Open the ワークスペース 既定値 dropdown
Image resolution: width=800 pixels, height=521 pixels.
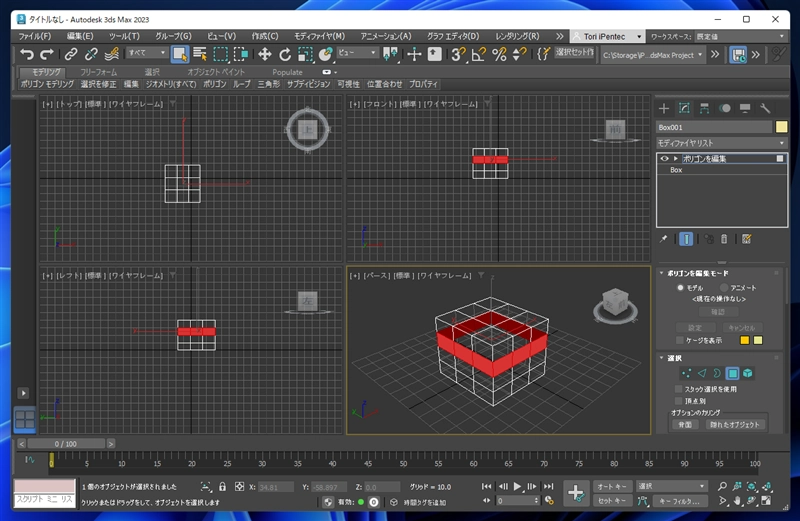(741, 36)
